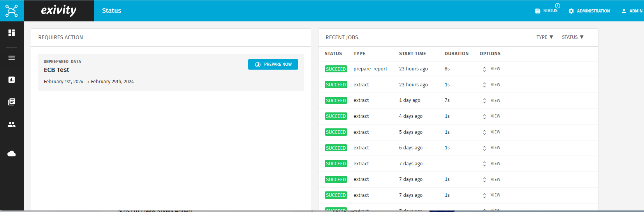
Task: Open the Administration menu
Action: coord(589,11)
